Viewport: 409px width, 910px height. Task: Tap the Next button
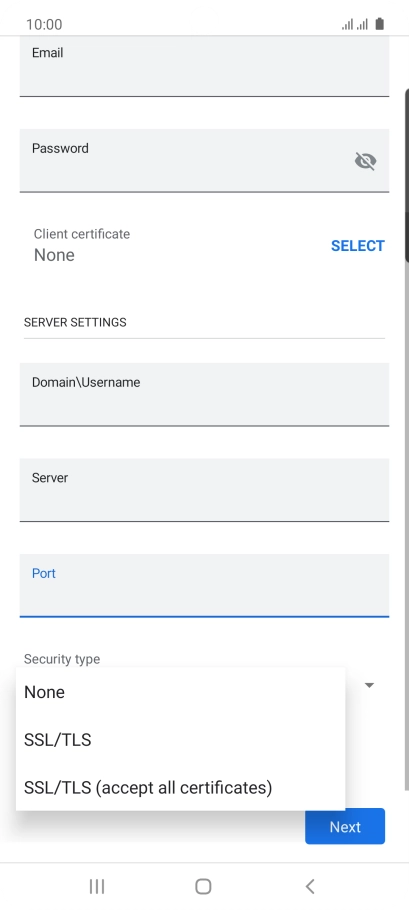pos(345,826)
